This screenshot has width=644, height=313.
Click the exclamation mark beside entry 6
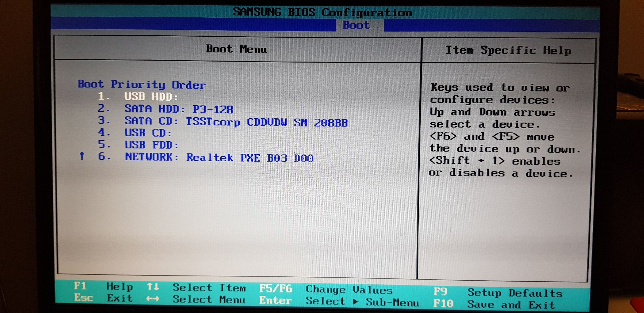click(x=82, y=156)
